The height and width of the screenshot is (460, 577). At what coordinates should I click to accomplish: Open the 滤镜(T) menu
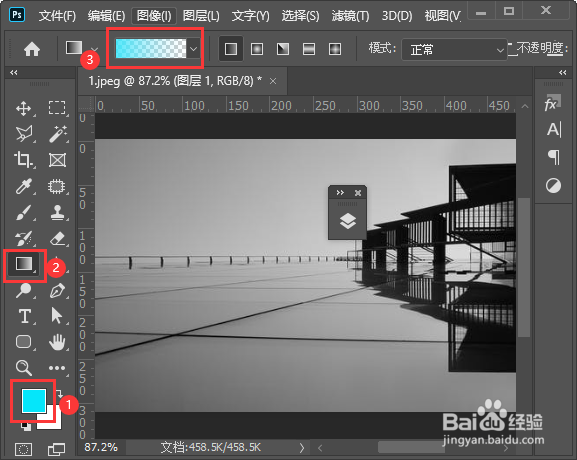[350, 16]
